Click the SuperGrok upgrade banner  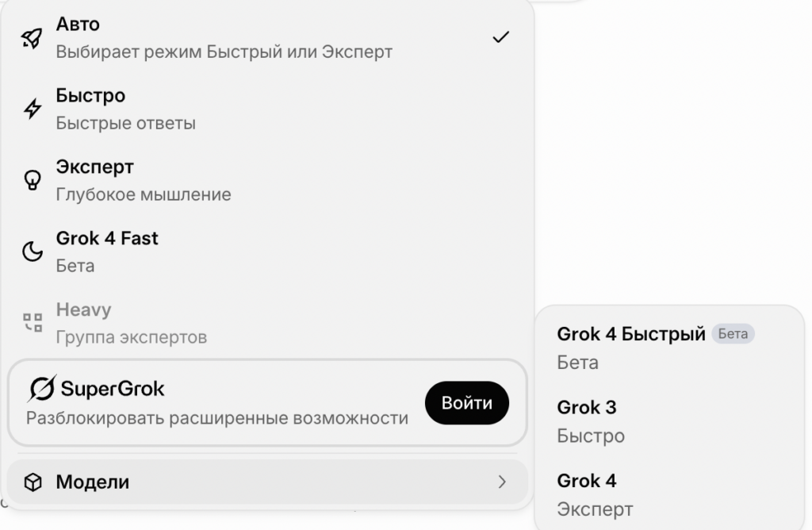coord(238,403)
